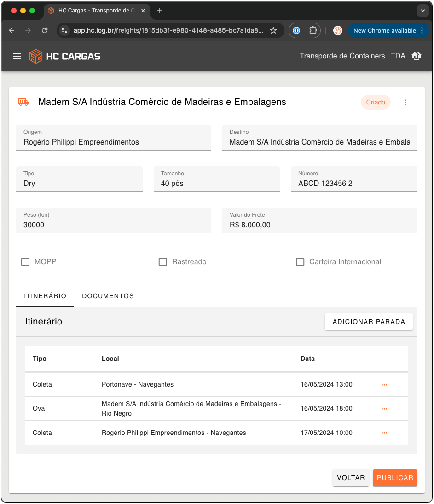Open the 1Password extension icon
The image size is (434, 504).
(x=296, y=30)
